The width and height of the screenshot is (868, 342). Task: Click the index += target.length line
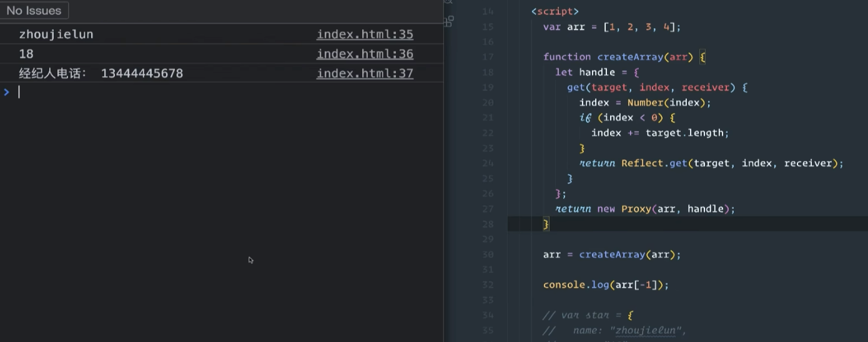pyautogui.click(x=660, y=133)
